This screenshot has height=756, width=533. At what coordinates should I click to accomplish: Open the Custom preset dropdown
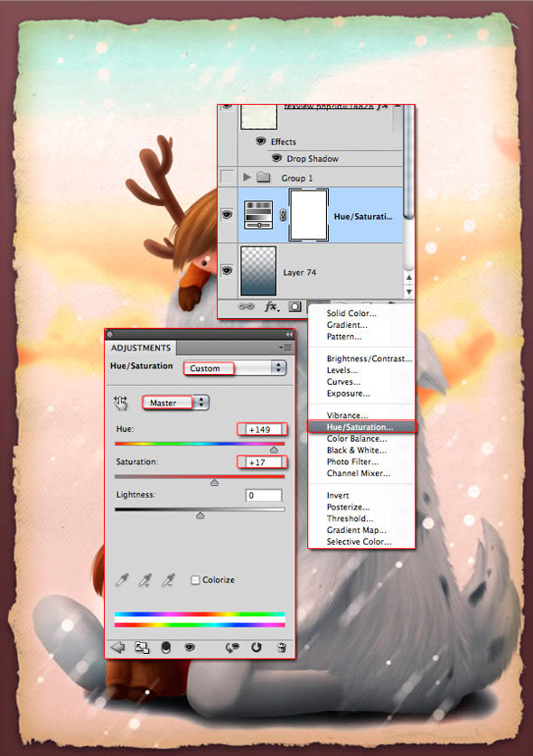(x=236, y=368)
